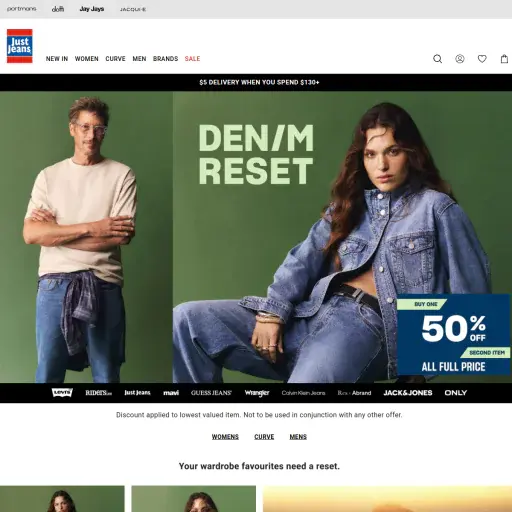The image size is (512, 512).
Task: Visit the Jacqui E sister site
Action: 133,9
